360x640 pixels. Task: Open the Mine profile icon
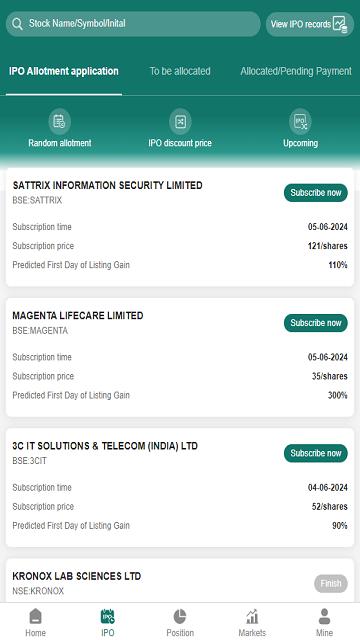(324, 616)
